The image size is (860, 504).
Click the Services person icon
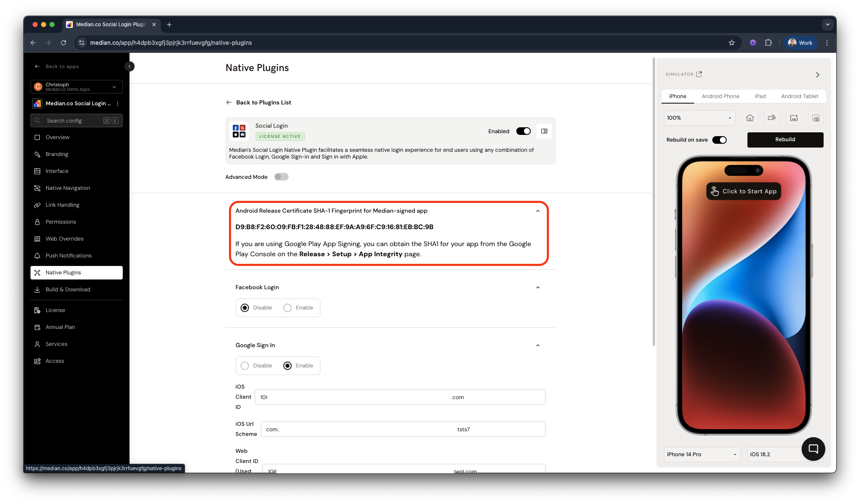pyautogui.click(x=37, y=344)
